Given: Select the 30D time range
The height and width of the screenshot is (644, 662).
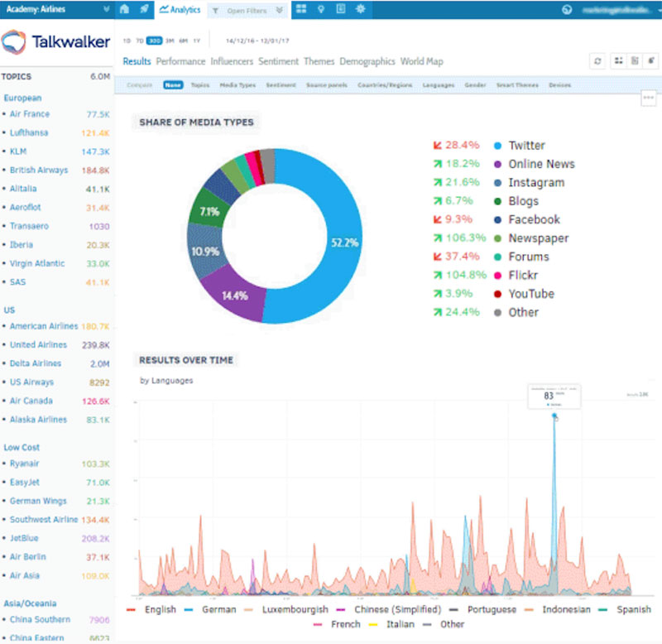Looking at the screenshot, I should [x=154, y=41].
